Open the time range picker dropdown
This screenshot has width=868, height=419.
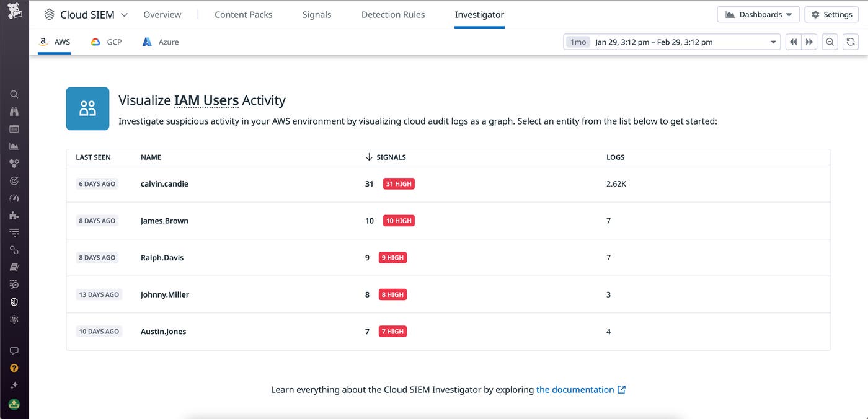coord(672,42)
